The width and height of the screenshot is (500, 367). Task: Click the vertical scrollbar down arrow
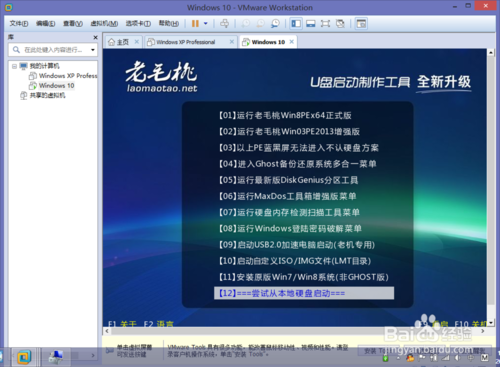491,322
